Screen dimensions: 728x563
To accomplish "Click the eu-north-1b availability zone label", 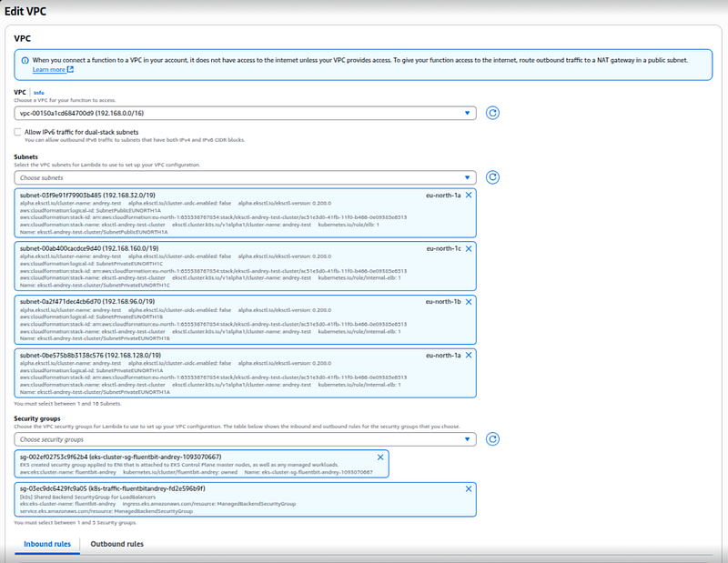I will 443,302.
